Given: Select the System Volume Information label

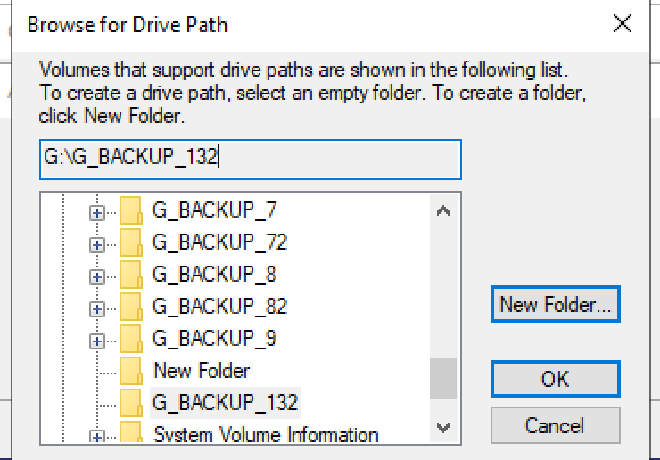Looking at the screenshot, I should coord(265,435).
